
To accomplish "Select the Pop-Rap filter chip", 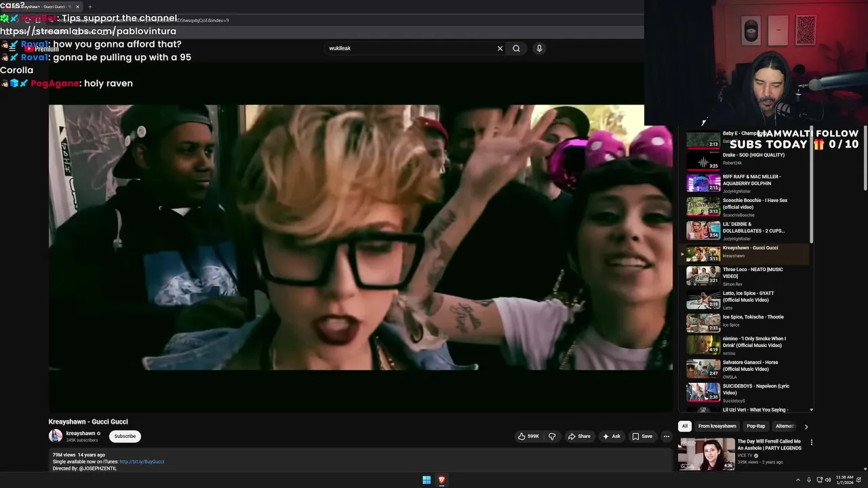I will pos(755,426).
